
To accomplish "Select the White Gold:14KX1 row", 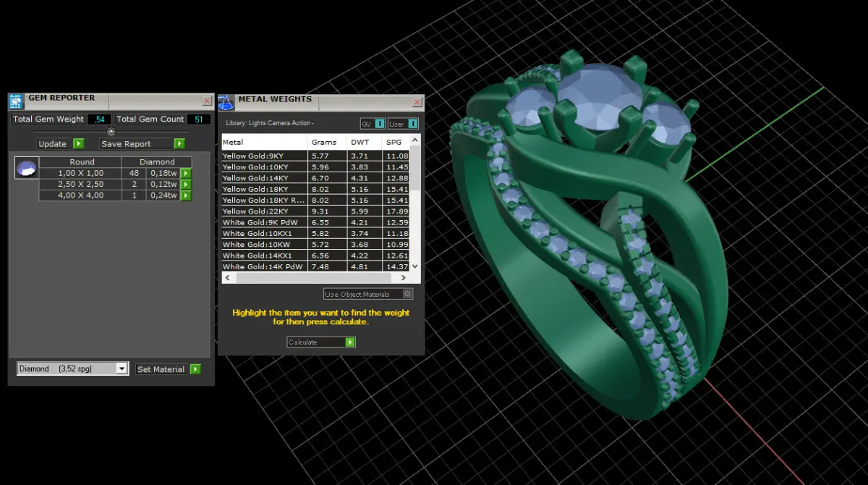I will point(315,256).
